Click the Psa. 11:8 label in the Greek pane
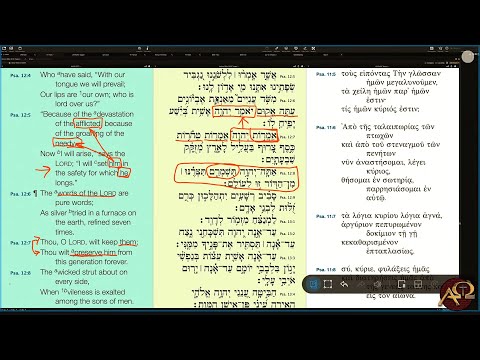The width and height of the screenshot is (480, 360). coord(326,269)
